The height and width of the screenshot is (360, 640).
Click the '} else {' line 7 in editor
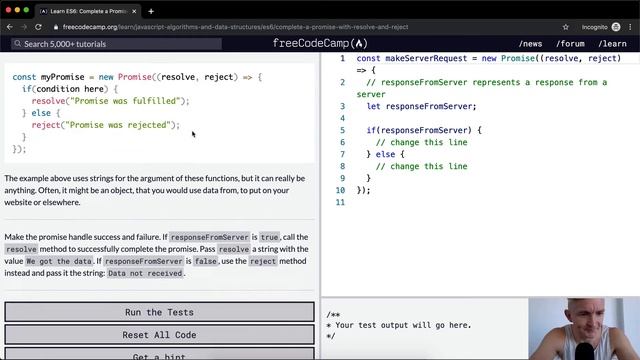pyautogui.click(x=385, y=154)
